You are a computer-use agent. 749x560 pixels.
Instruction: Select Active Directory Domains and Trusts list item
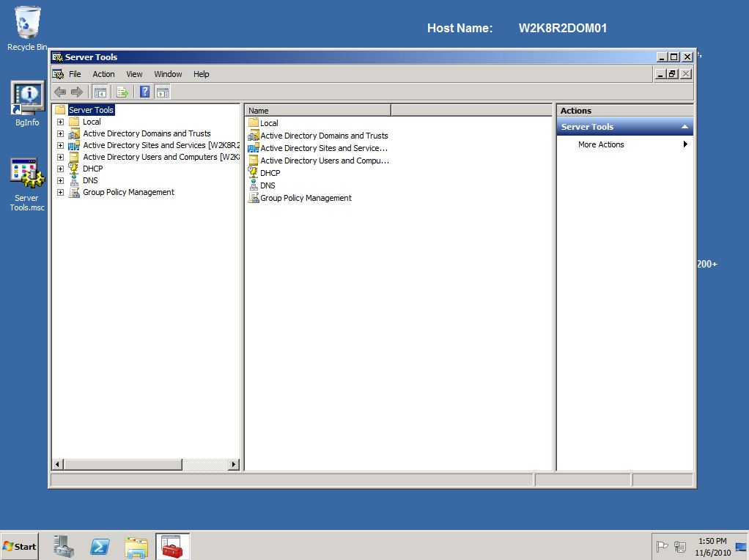tap(324, 136)
